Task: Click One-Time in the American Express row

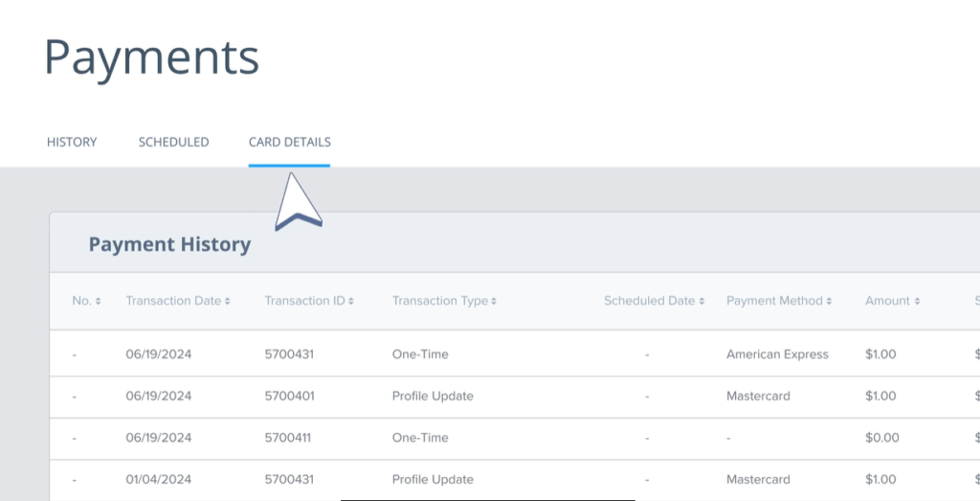Action: pos(420,354)
